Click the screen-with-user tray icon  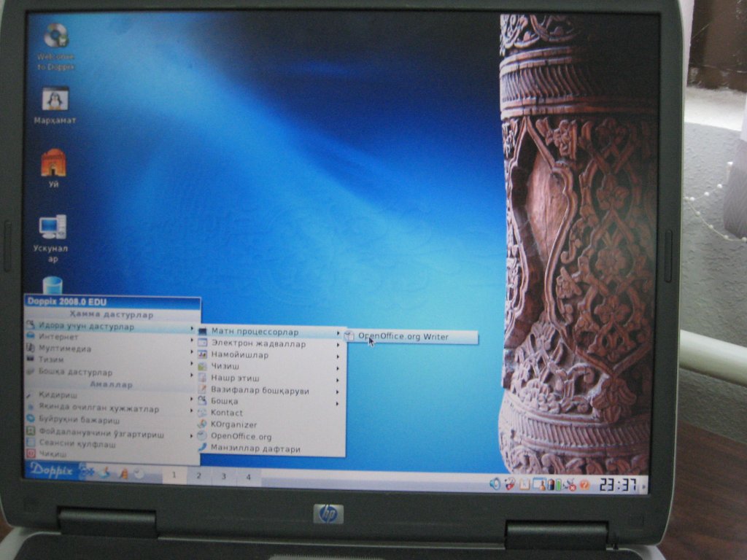point(539,485)
